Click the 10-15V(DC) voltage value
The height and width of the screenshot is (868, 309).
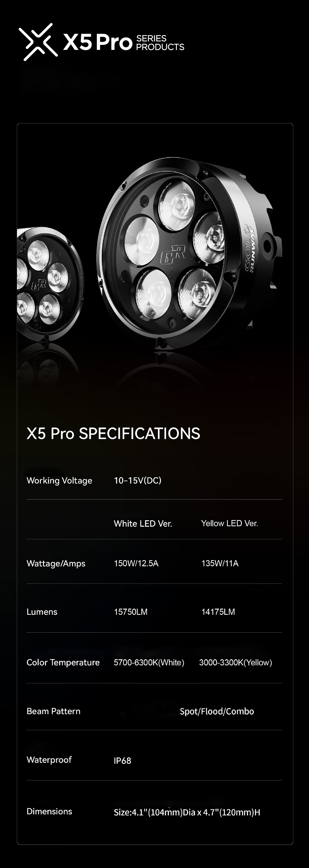[138, 480]
